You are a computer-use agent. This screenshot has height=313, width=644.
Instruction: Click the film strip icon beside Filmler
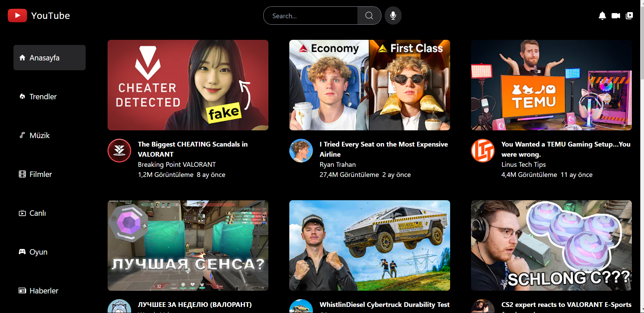22,174
